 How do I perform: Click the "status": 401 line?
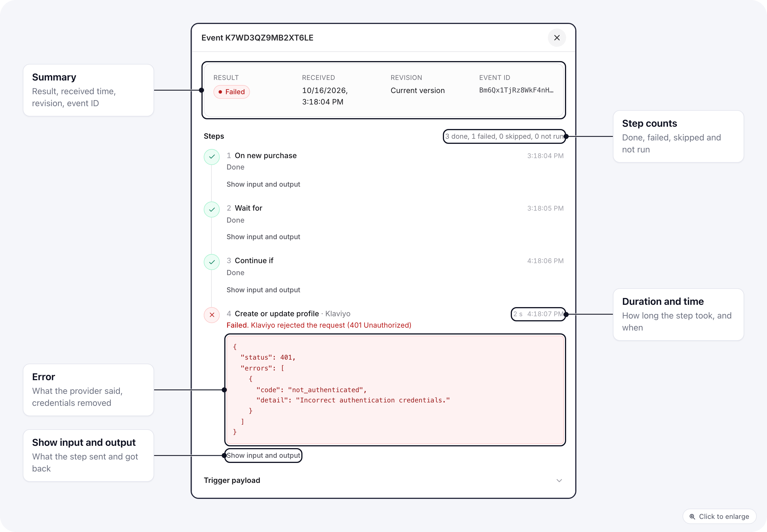[x=268, y=357]
